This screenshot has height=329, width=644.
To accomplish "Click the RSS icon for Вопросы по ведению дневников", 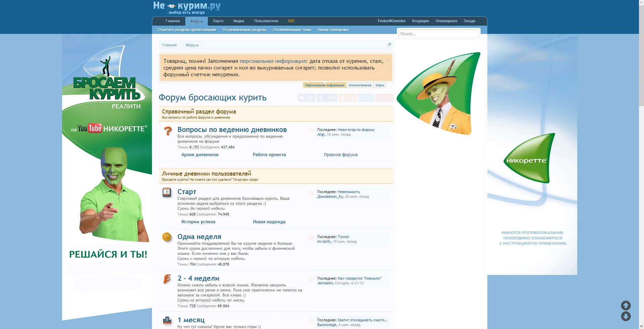I will [x=311, y=131].
